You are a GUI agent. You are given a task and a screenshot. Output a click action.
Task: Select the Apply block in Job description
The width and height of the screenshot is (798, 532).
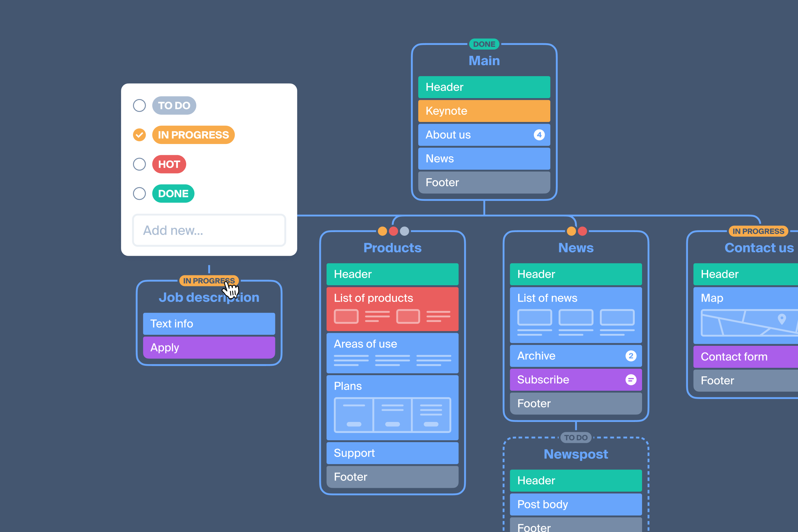tap(209, 347)
